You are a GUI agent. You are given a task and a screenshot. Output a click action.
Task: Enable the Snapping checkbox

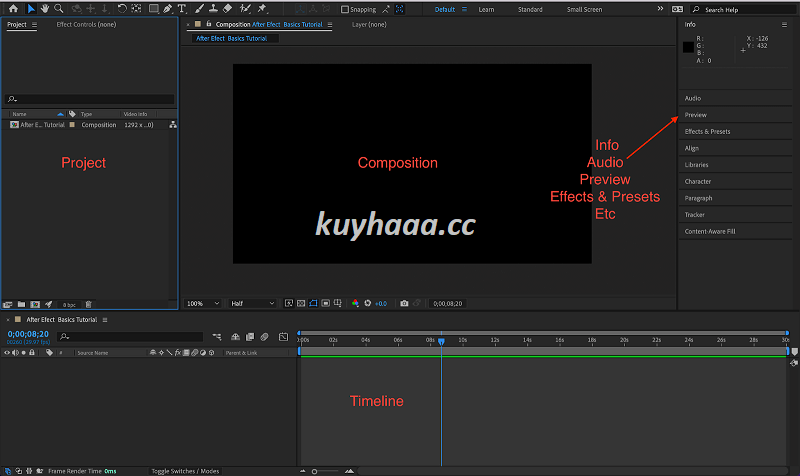(345, 9)
